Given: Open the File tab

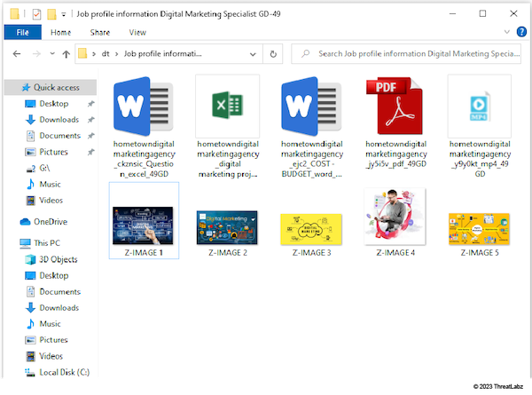Looking at the screenshot, I should [23, 32].
